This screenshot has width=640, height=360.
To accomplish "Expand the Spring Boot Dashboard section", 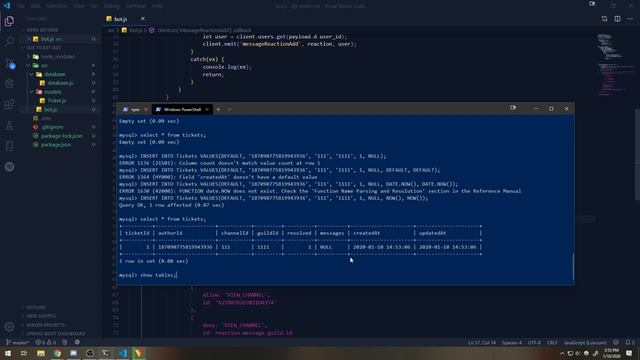I will 56,334.
